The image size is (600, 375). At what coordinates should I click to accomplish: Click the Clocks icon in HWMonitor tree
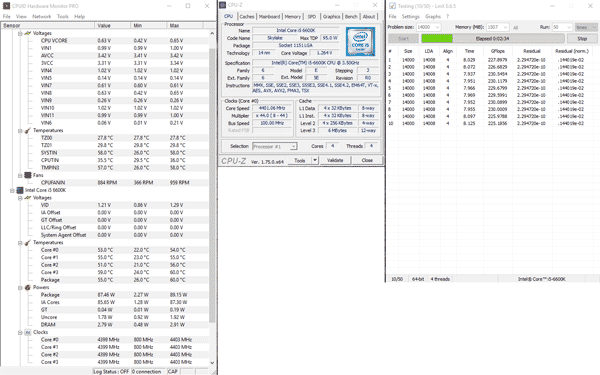[x=28, y=332]
